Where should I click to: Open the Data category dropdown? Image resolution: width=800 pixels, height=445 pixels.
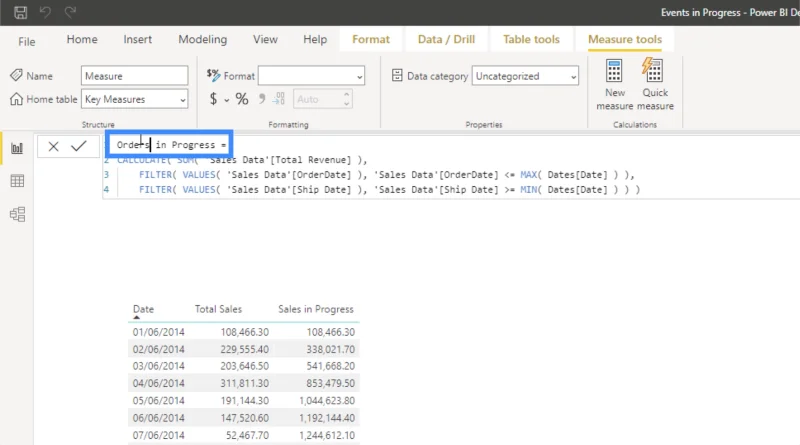pyautogui.click(x=525, y=76)
